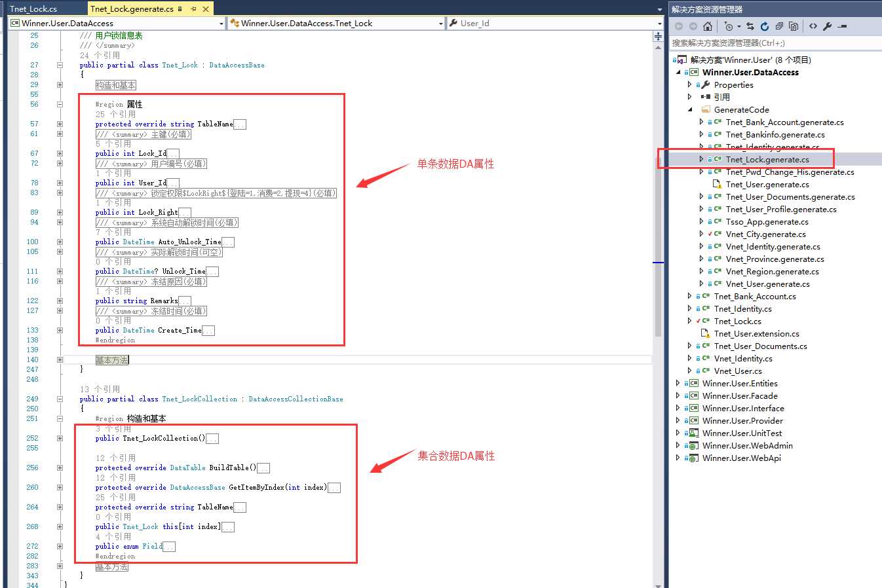Collapse Tnet_LockCollection class outline at line 249
This screenshot has height=588, width=882.
click(x=60, y=399)
